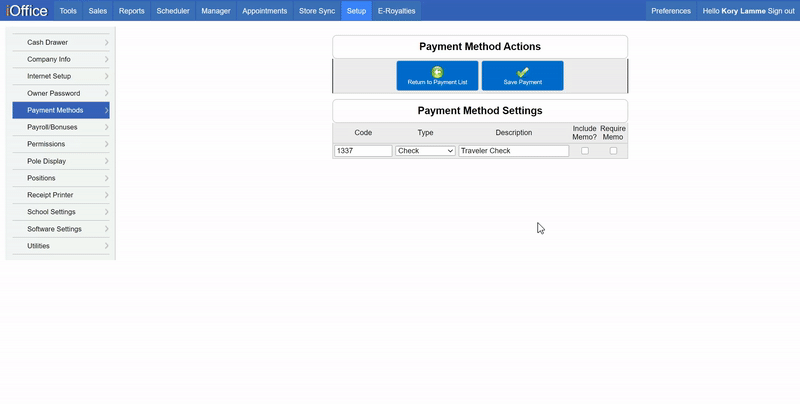Open the Reports menu
800x404 pixels.
[x=132, y=11]
